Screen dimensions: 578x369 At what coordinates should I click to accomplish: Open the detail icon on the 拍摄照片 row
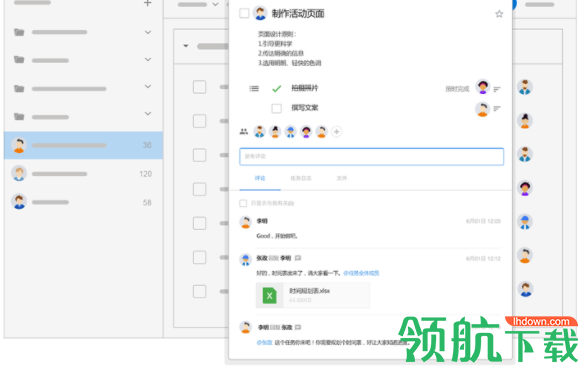click(497, 89)
